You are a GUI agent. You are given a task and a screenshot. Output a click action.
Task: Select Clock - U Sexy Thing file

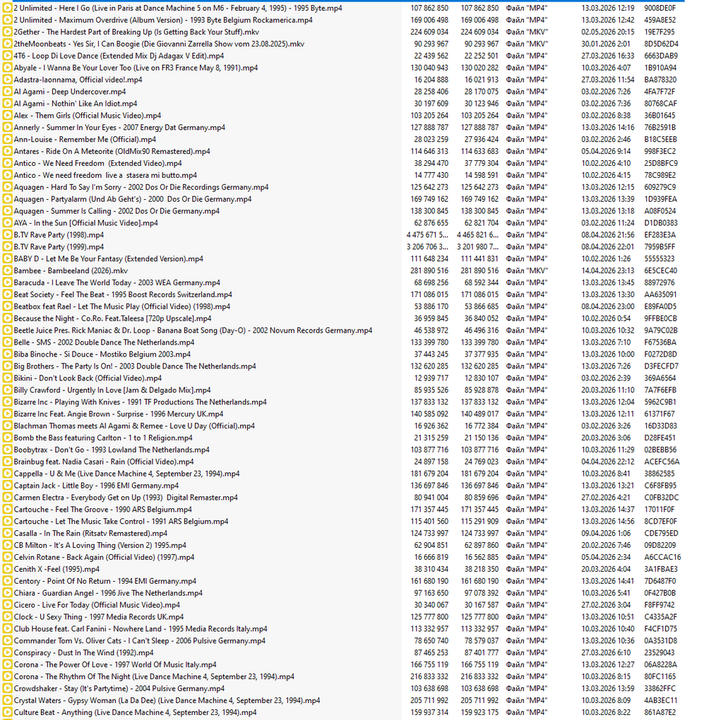[98, 617]
